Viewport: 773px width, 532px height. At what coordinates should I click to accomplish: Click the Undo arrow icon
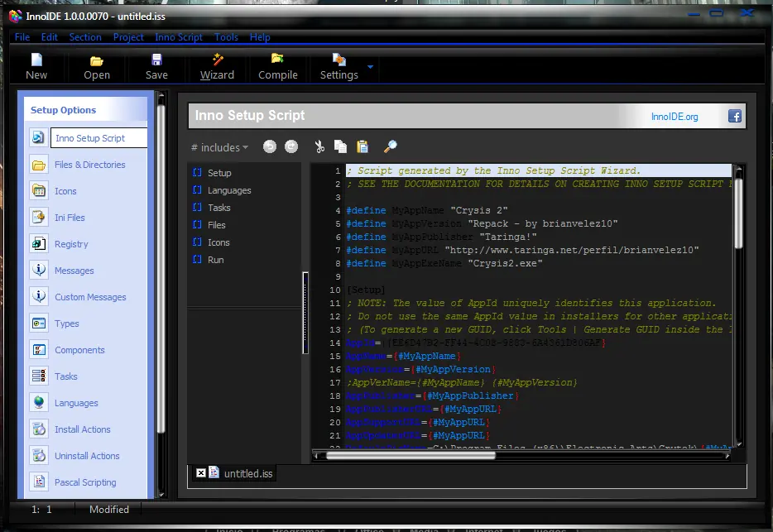[270, 146]
